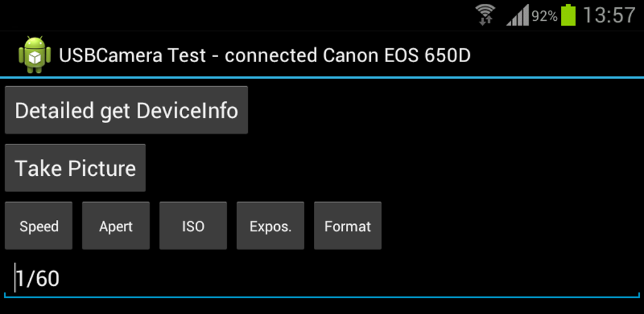Tap the word "DeviceInfo" on the top button
This screenshot has width=644, height=314.
pos(187,111)
